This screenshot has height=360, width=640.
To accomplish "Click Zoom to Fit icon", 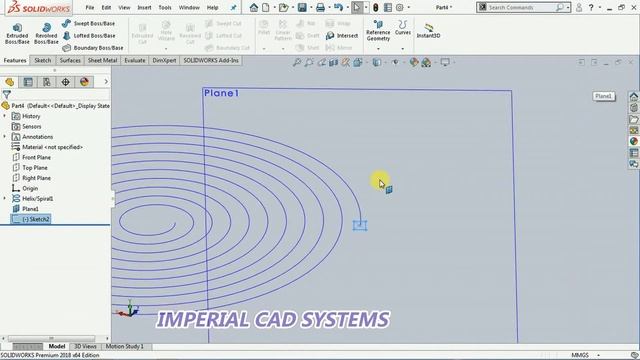I will [297, 62].
